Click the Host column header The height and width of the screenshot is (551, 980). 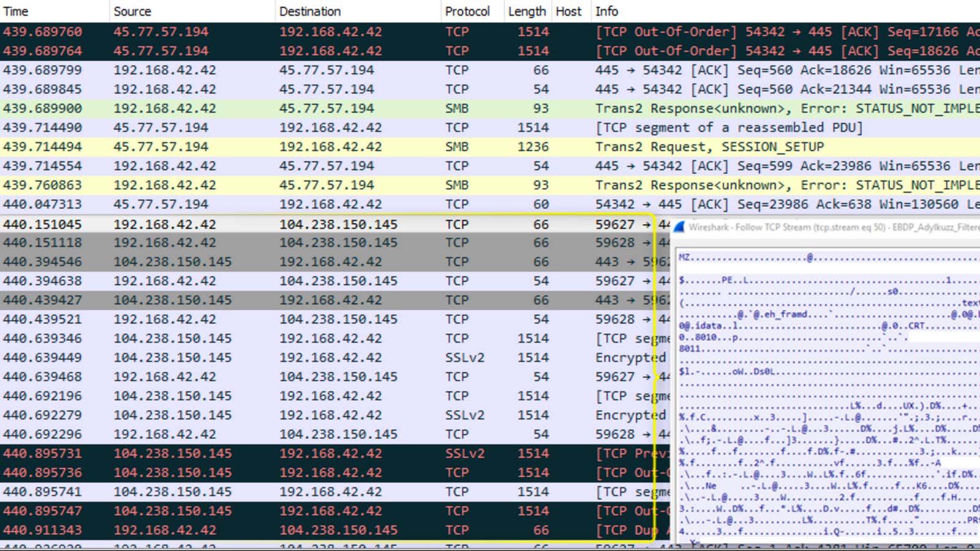point(570,11)
